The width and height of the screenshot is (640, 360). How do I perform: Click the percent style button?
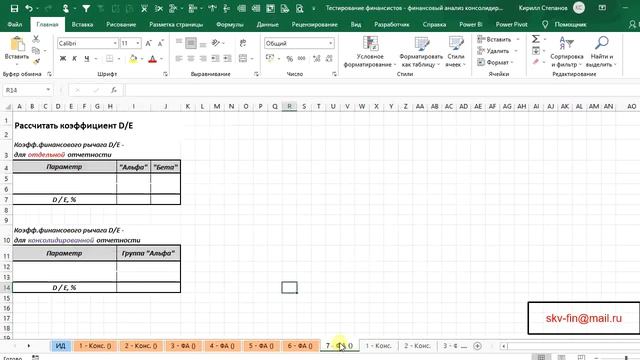(x=289, y=59)
